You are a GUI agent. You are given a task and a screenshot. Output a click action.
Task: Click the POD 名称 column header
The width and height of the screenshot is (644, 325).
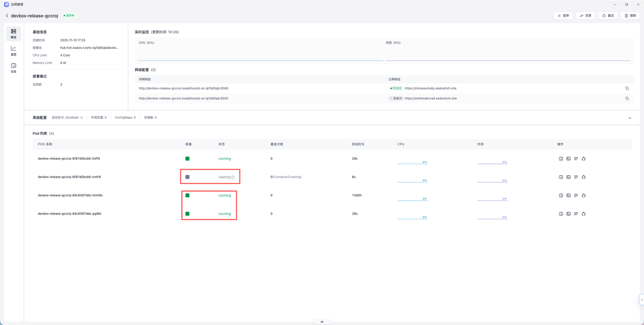coord(45,144)
